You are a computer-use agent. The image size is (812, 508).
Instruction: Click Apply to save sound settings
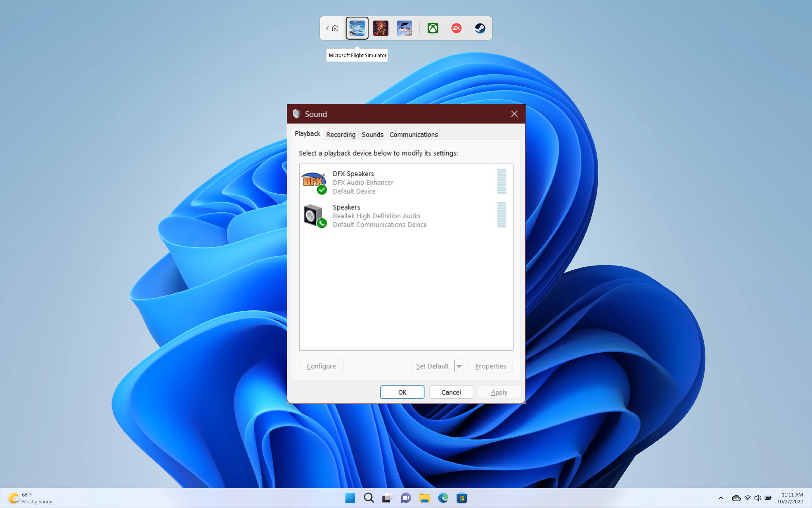[x=499, y=392]
